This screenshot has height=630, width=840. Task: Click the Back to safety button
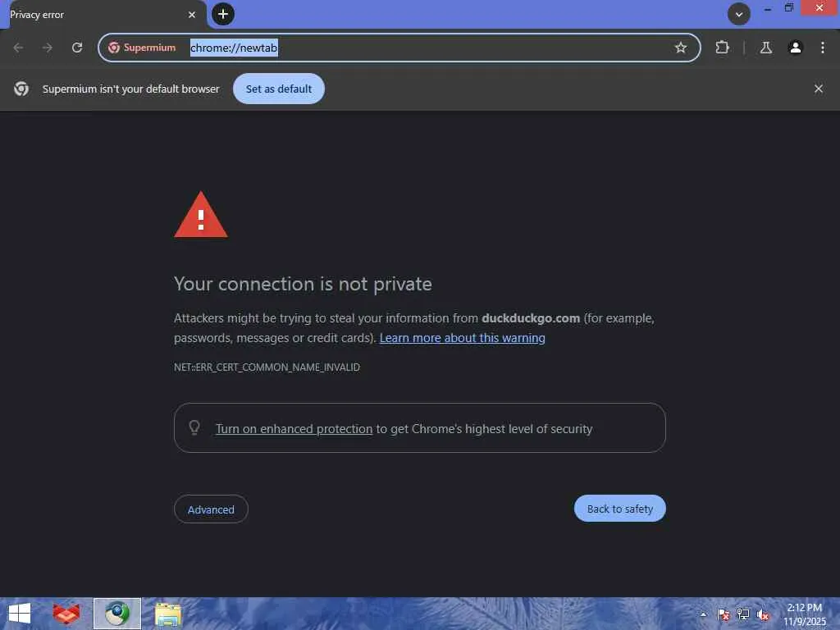point(620,509)
